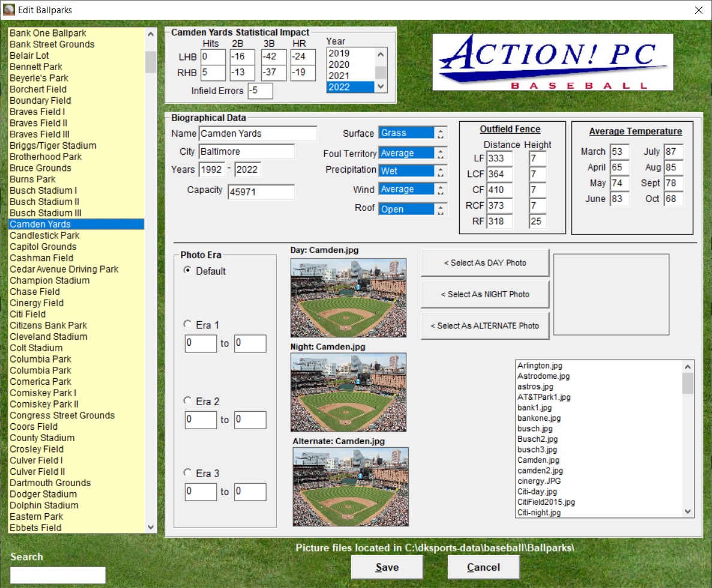This screenshot has width=712, height=588.
Task: Select Dodger Stadium from the ballpark list
Action: coord(43,494)
